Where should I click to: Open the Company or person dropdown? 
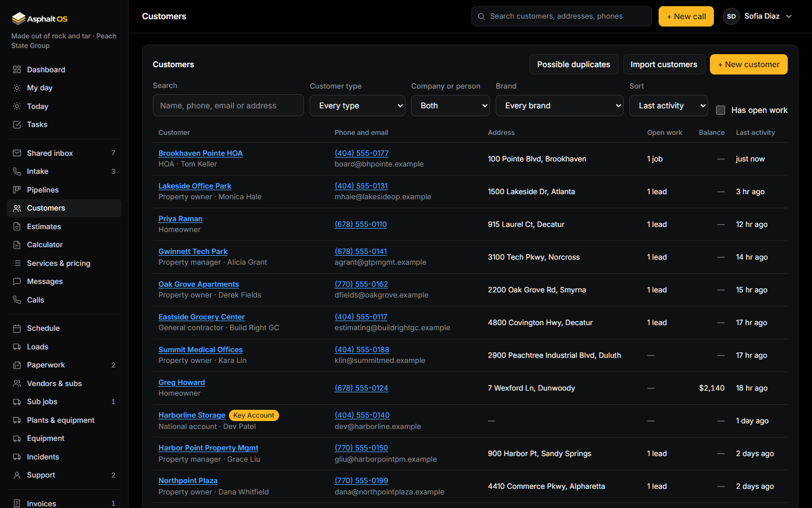[451, 106]
